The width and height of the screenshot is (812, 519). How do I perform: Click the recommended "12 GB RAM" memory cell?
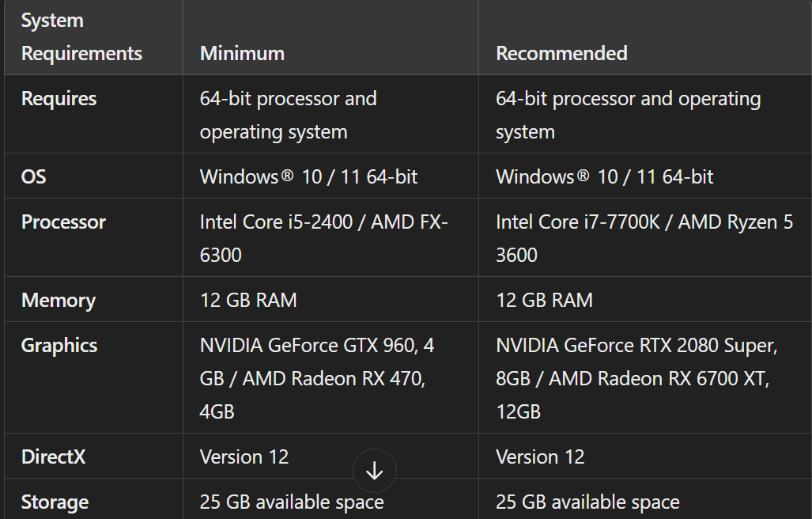click(x=544, y=301)
